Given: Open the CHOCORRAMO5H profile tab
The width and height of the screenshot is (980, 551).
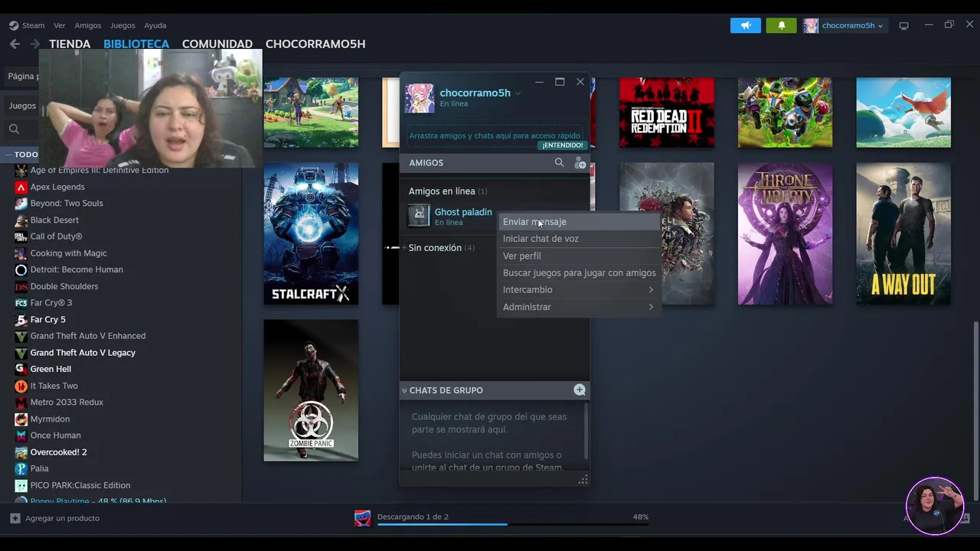Looking at the screenshot, I should pyautogui.click(x=315, y=44).
